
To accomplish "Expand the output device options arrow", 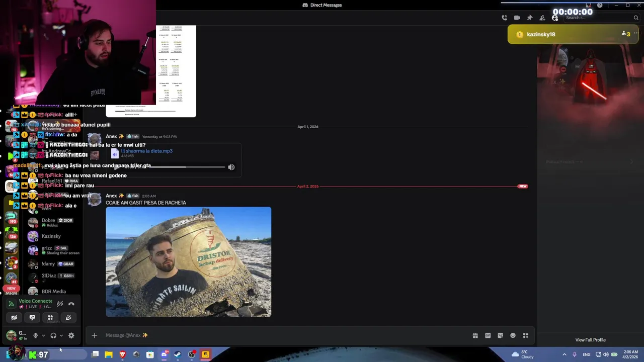I will (x=61, y=335).
